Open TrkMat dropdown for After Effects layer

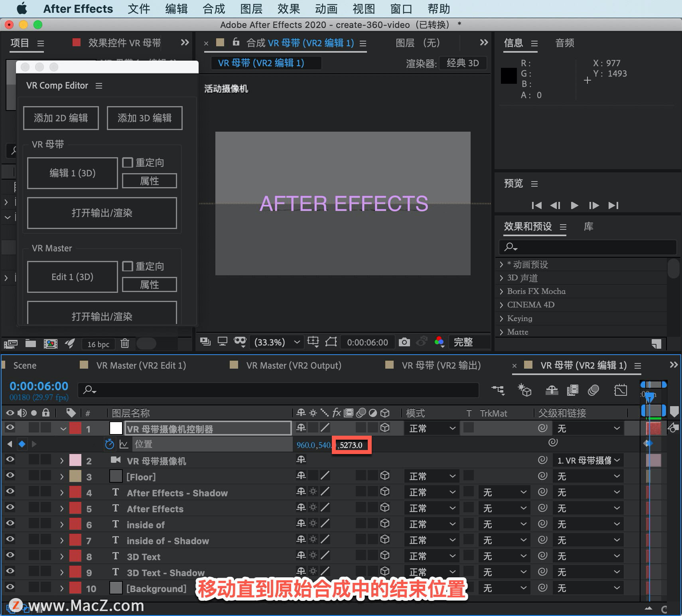point(505,508)
